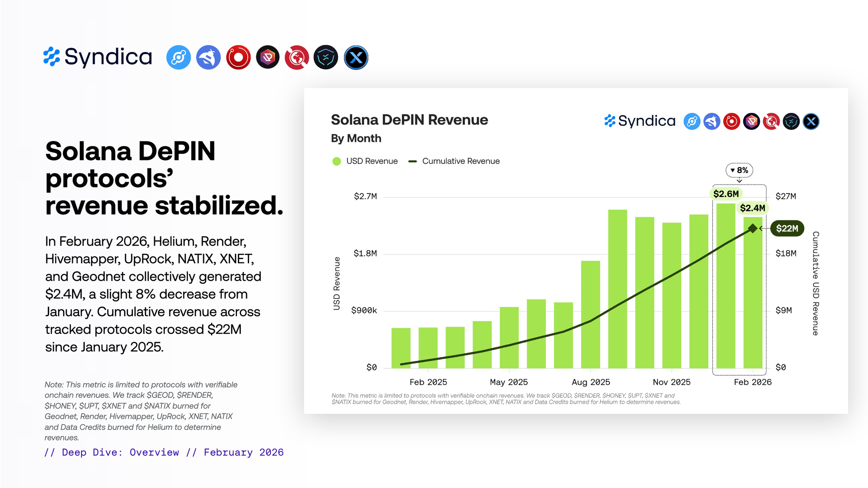Image resolution: width=868 pixels, height=488 pixels.
Task: Click the $2.6M January bar label
Action: (x=726, y=194)
